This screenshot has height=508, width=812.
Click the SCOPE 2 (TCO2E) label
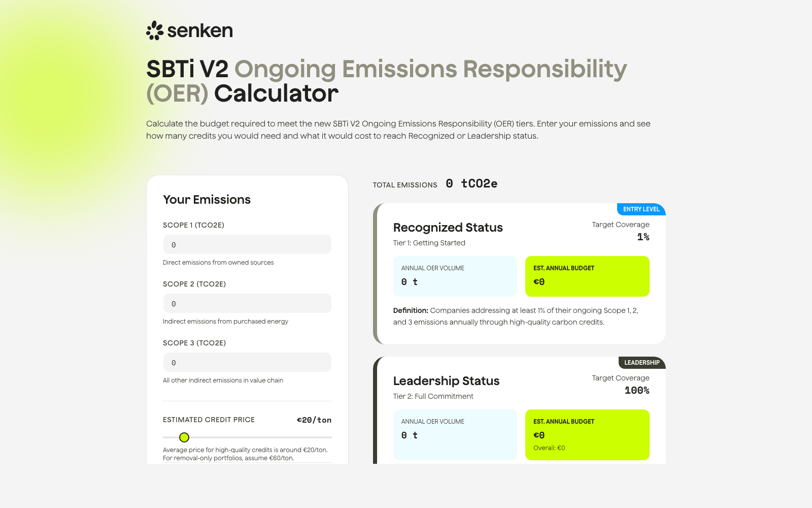point(194,284)
